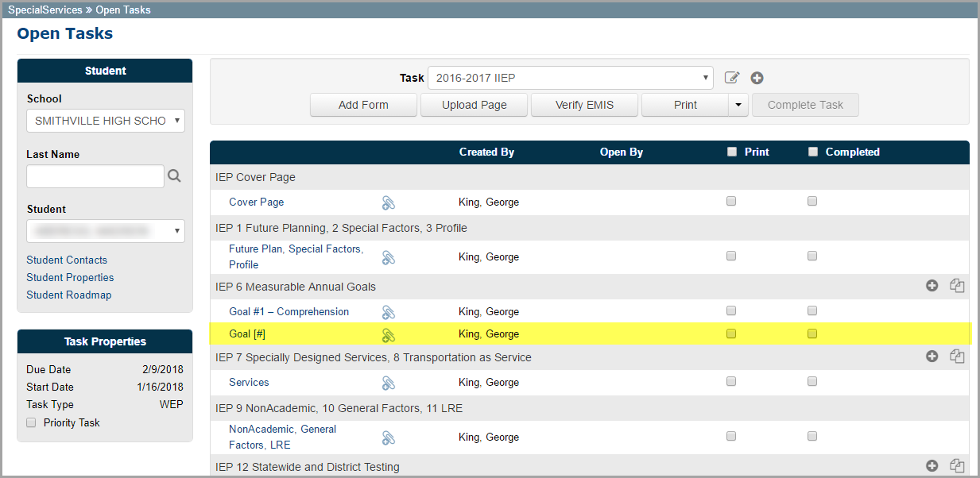Check Print for the Cover Page row
Image resolution: width=980 pixels, height=478 pixels.
point(731,201)
